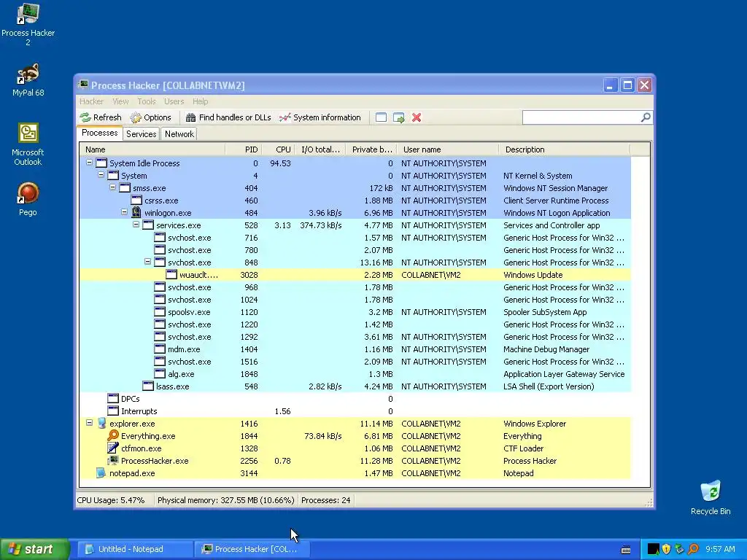Click the search magnifier icon in search box
747x560 pixels.
click(646, 117)
